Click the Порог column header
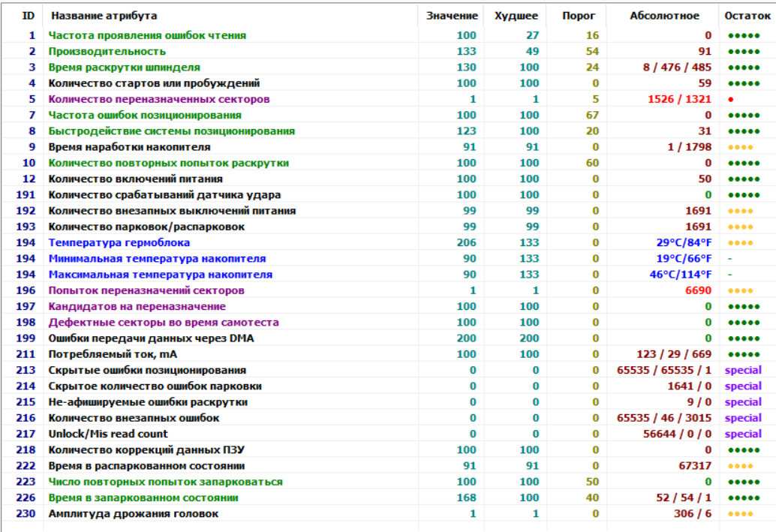Image resolution: width=776 pixels, height=532 pixels. pos(579,16)
